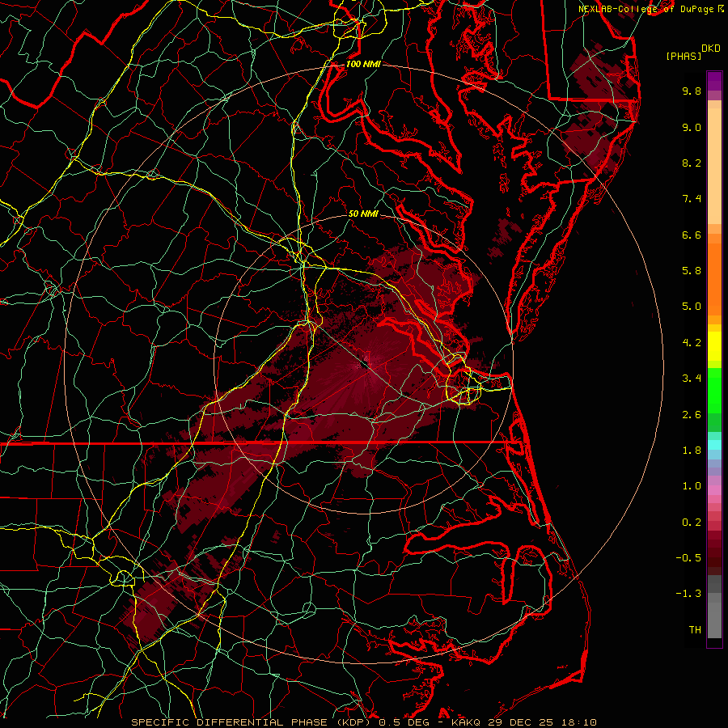Click the radar site at the rings' center

[x=364, y=363]
